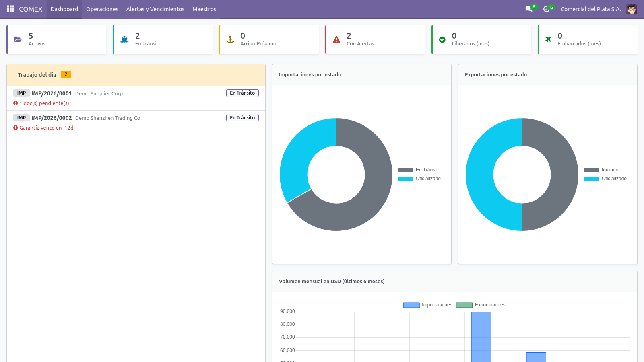Open the 0 Arribo Próximo card
This screenshot has height=362, width=644.
[269, 39]
